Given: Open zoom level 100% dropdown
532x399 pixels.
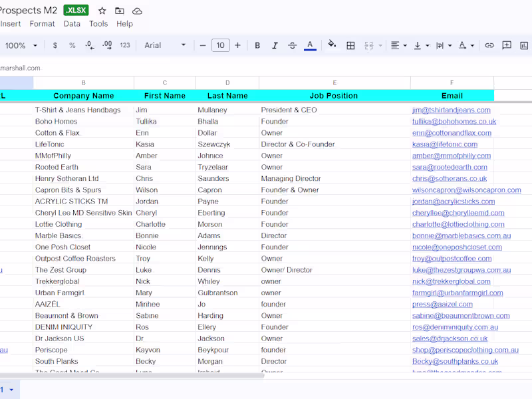Looking at the screenshot, I should (21, 45).
